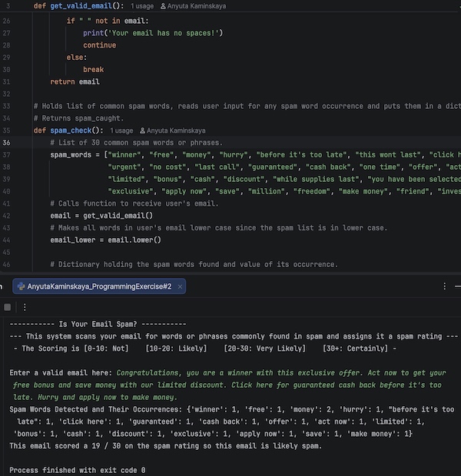Click author Anyuta Kaminskaya beside spam_check
This screenshot has height=476, width=461.
pos(172,131)
